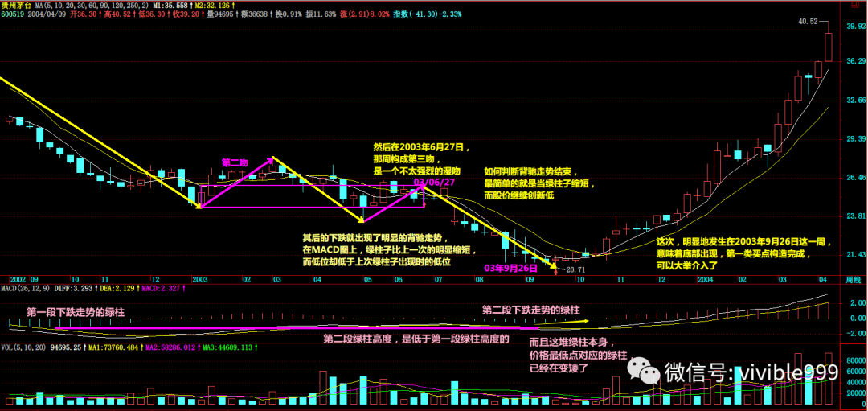Viewport: 868px width, 411px height.
Task: Click 32.66 on the price axis
Action: click(x=855, y=101)
